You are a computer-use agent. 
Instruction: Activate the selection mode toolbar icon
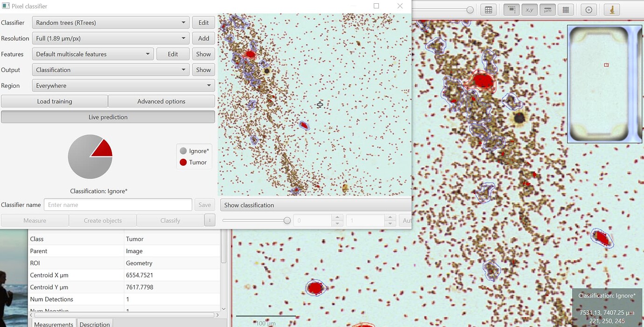click(511, 9)
